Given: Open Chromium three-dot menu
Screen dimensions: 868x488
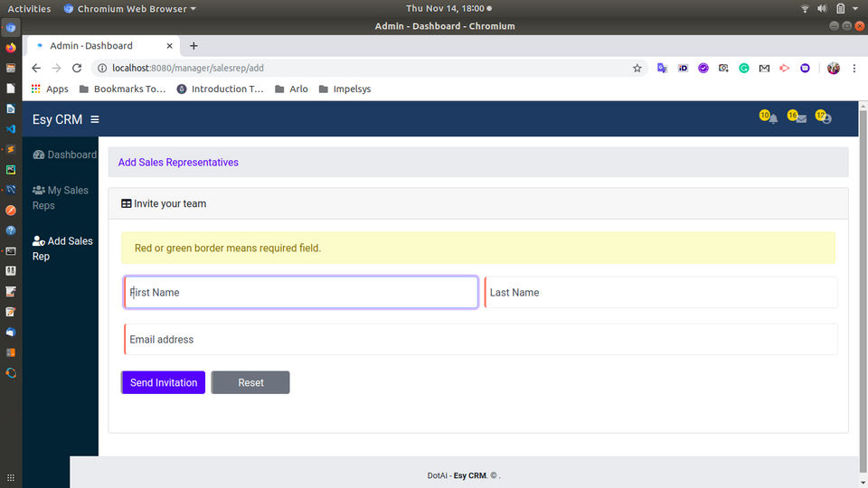Looking at the screenshot, I should (854, 68).
